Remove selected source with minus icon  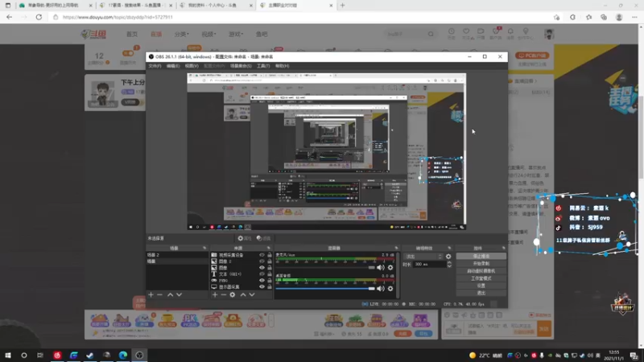coord(224,294)
